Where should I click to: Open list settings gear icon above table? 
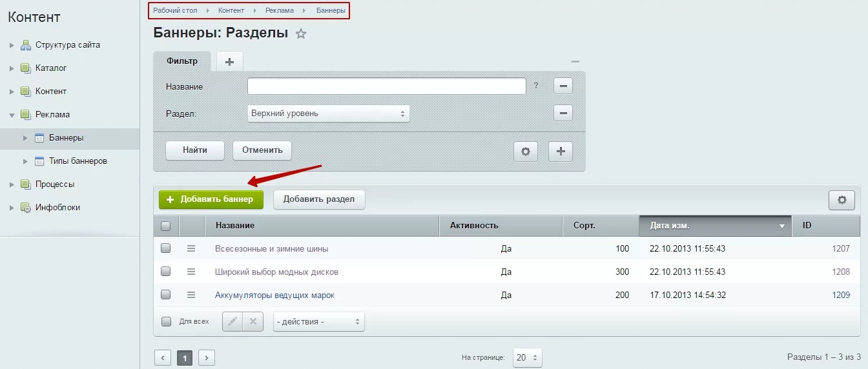842,200
